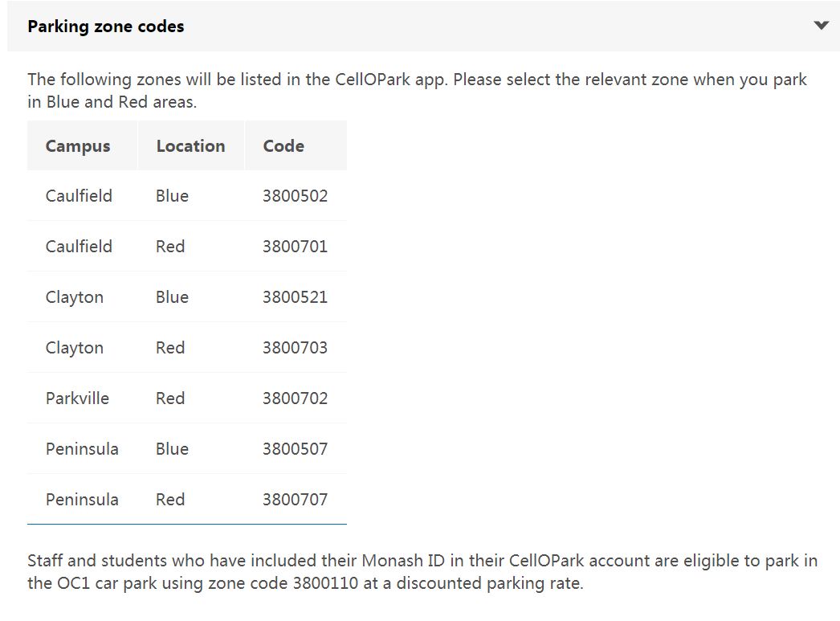Select the Location column header

[x=190, y=145]
